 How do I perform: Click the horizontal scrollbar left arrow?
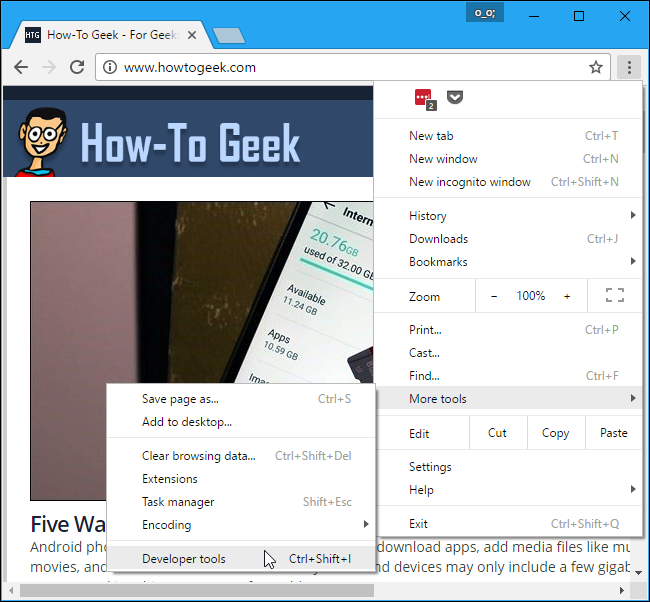[x=11, y=590]
